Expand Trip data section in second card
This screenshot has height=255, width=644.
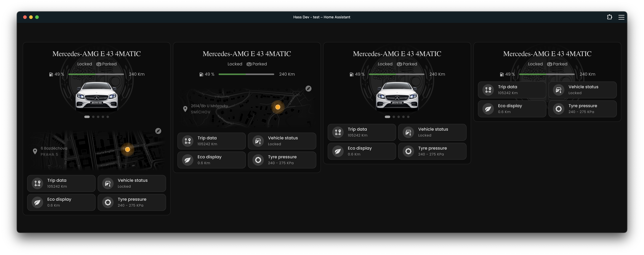[212, 141]
